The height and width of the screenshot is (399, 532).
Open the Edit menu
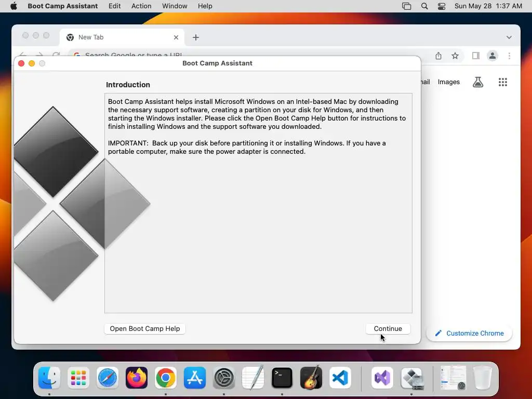point(114,6)
